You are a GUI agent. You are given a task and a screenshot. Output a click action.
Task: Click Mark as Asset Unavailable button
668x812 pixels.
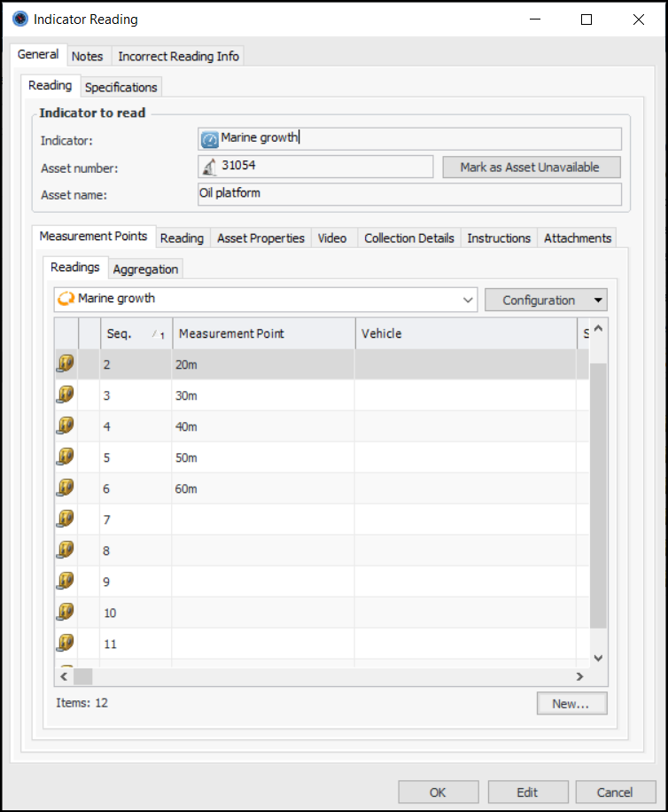tap(532, 168)
